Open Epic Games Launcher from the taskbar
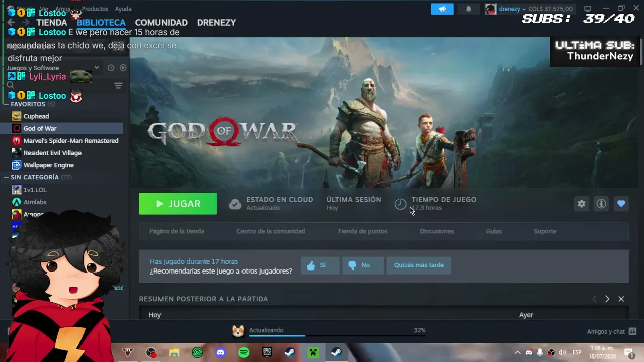This screenshot has width=644, height=362. (267, 352)
